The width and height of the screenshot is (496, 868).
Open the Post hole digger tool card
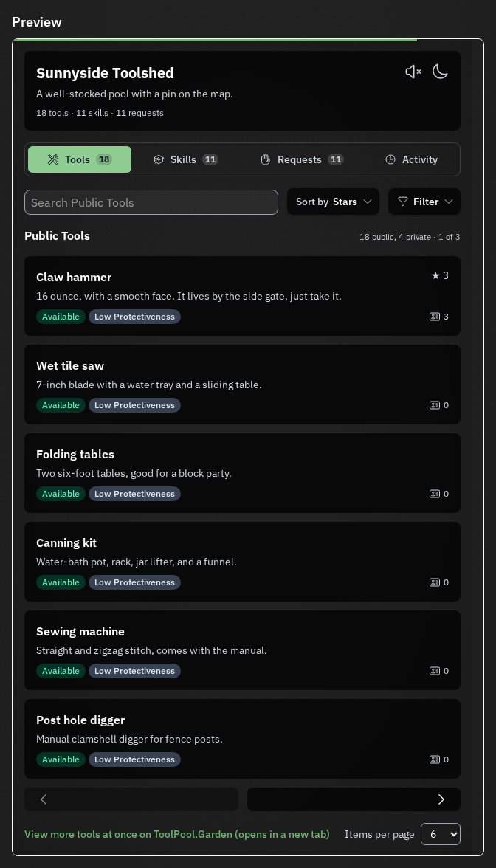(x=242, y=738)
